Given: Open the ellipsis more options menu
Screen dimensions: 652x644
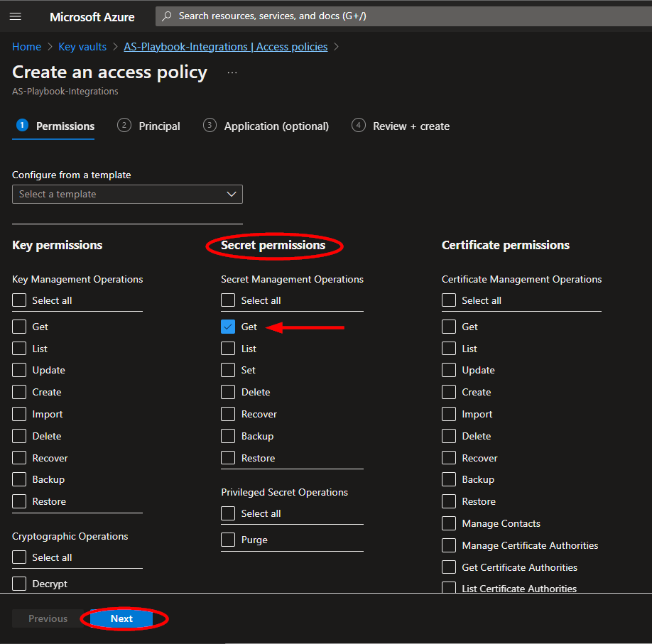Looking at the screenshot, I should click(232, 72).
